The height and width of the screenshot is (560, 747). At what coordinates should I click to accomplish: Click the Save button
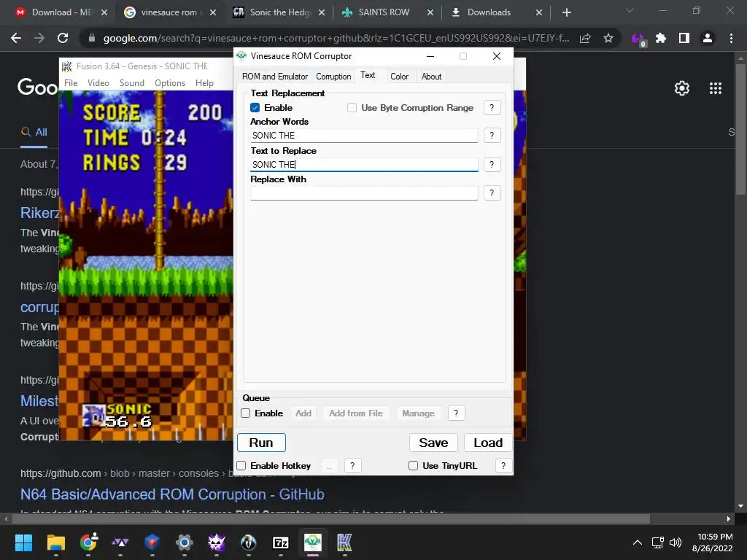(433, 443)
